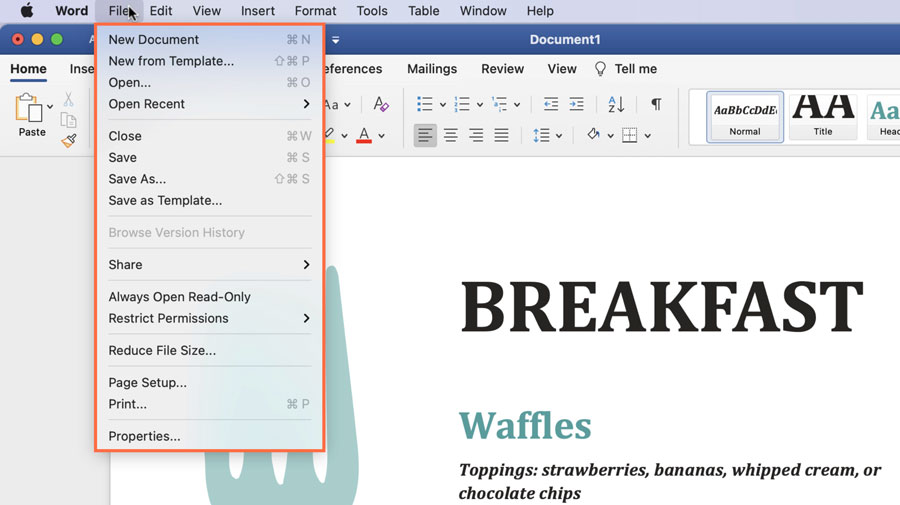
Task: Click the line spacing icon
Action: tap(541, 135)
